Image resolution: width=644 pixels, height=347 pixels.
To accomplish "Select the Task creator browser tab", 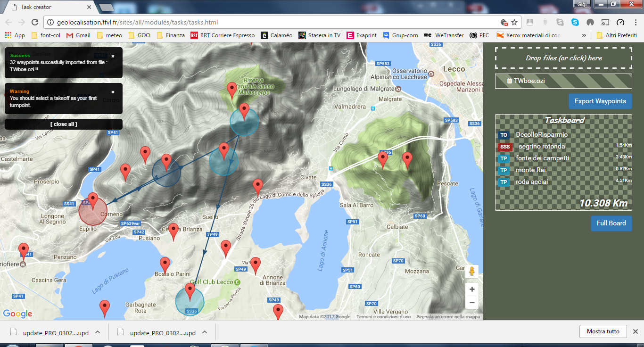I will point(50,7).
